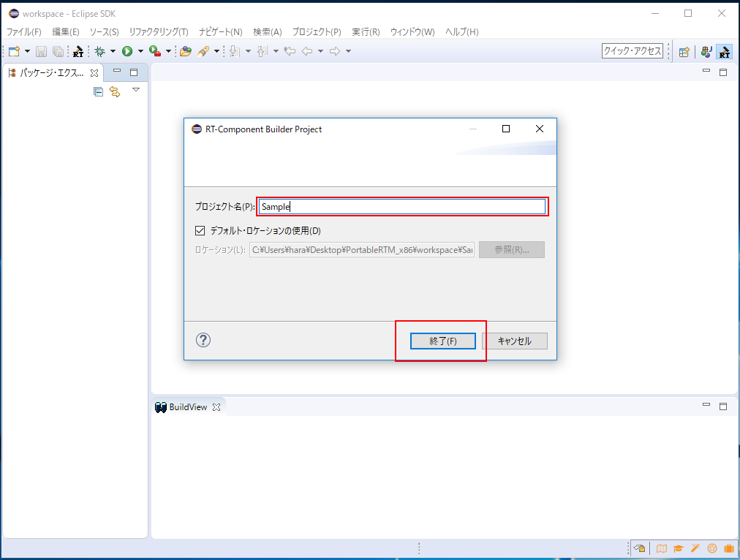The height and width of the screenshot is (560, 740).
Task: Click the クイック・アクセス search box
Action: pos(633,51)
